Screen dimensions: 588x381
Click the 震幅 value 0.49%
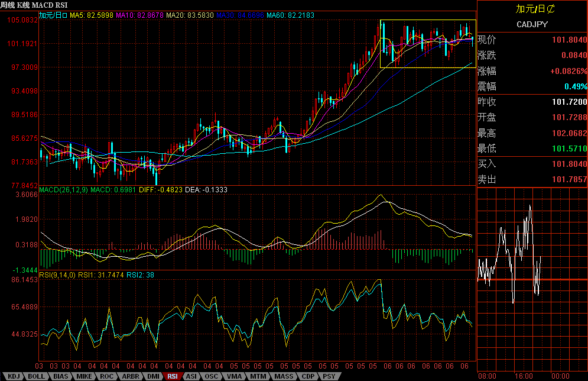point(576,87)
